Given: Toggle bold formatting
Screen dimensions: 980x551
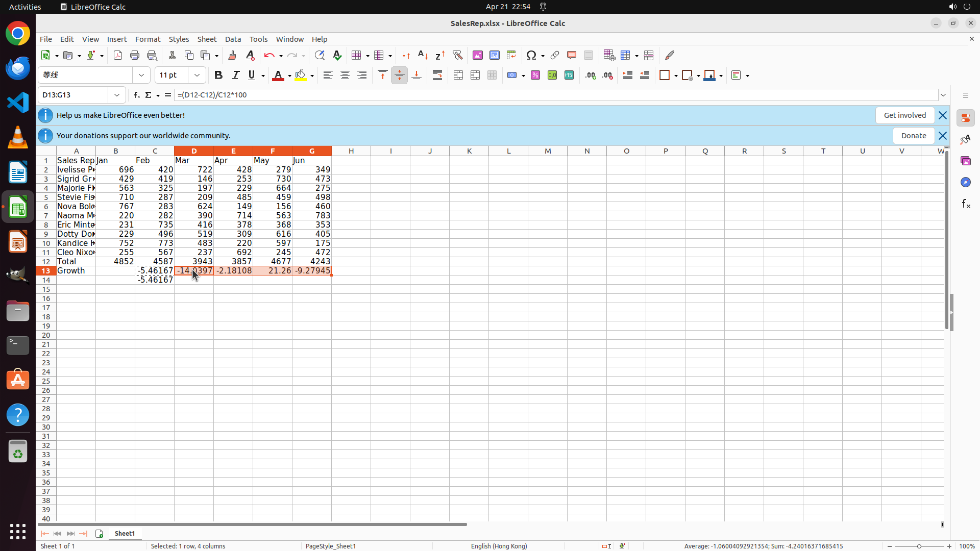Looking at the screenshot, I should click(x=218, y=76).
